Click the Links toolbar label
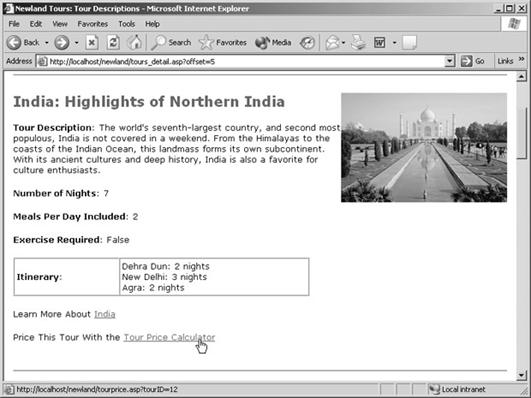Image resolution: width=531 pixels, height=398 pixels. [x=505, y=61]
